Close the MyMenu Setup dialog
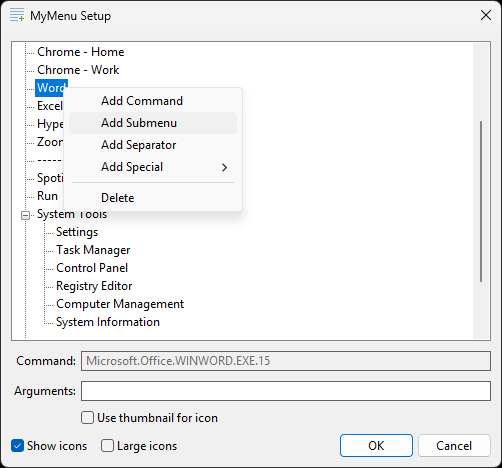This screenshot has height=468, width=502. point(486,15)
